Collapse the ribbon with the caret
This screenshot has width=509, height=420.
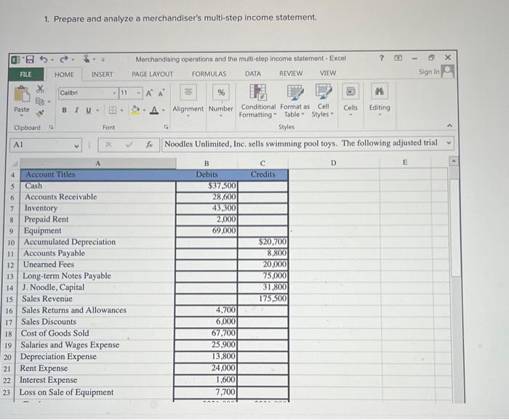(449, 125)
